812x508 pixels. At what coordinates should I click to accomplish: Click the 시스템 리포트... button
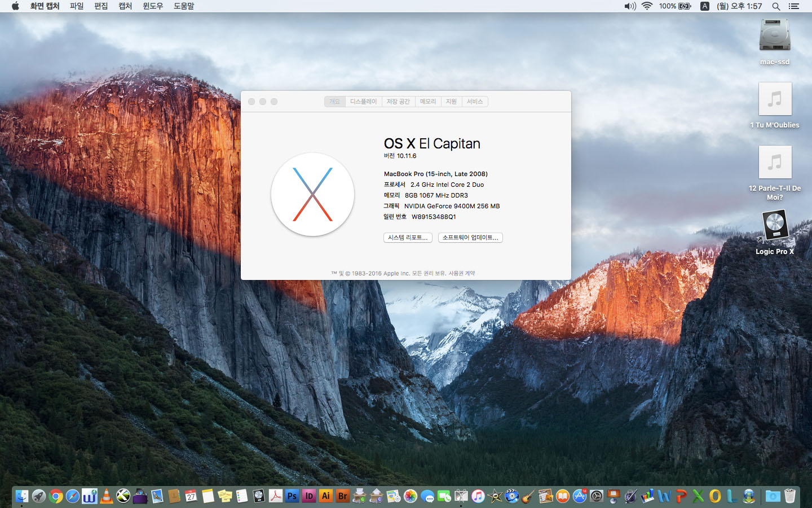click(408, 238)
